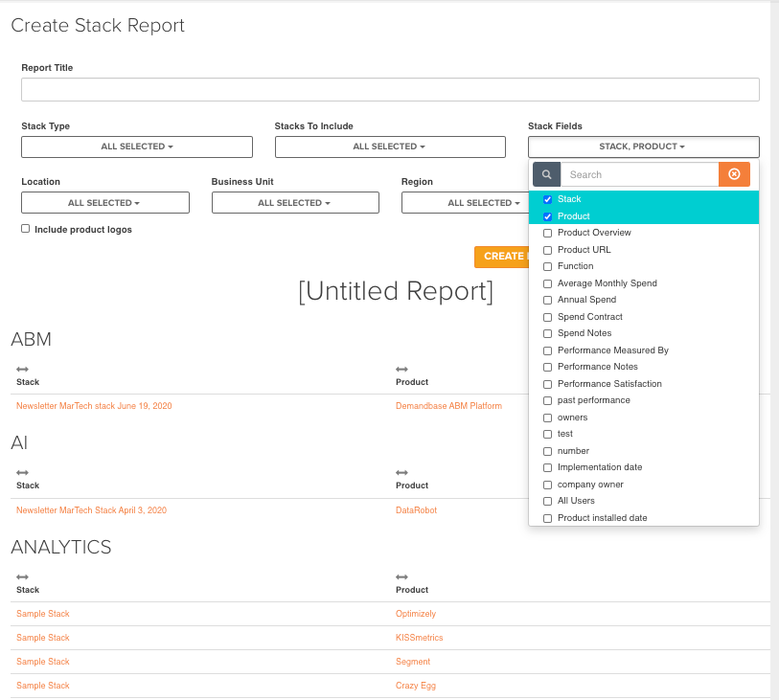The width and height of the screenshot is (779, 700).
Task: Open Sample Stack link in the Crazy Egg row
Action: pyautogui.click(x=43, y=686)
